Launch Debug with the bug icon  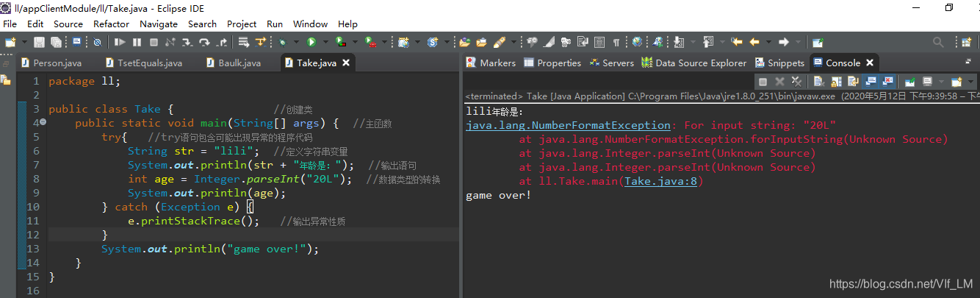coord(282,42)
